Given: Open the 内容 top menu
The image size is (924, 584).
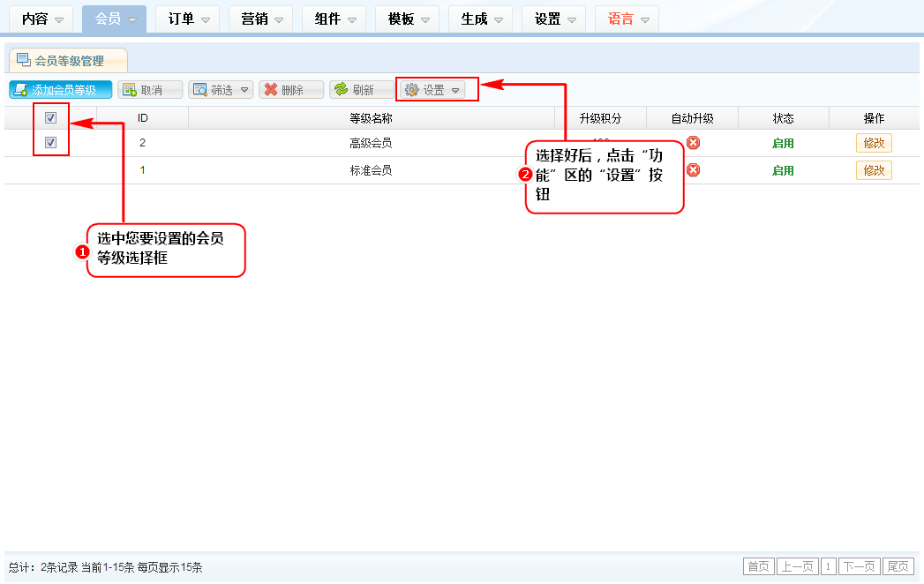Looking at the screenshot, I should (x=41, y=19).
